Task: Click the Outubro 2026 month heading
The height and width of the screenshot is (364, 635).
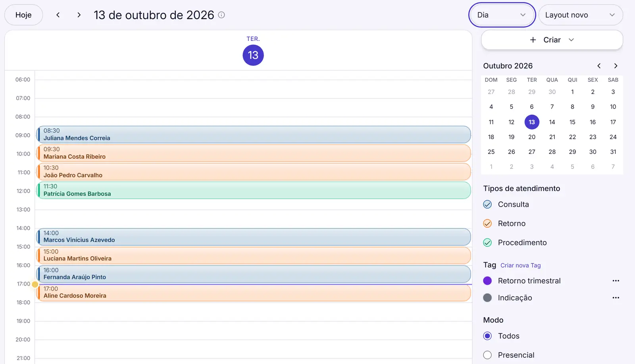Action: [x=508, y=66]
